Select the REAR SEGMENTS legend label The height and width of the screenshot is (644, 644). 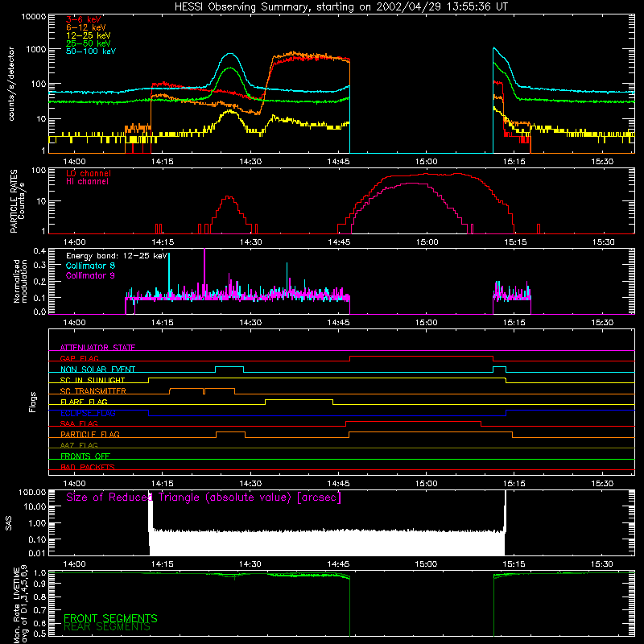click(x=107, y=627)
